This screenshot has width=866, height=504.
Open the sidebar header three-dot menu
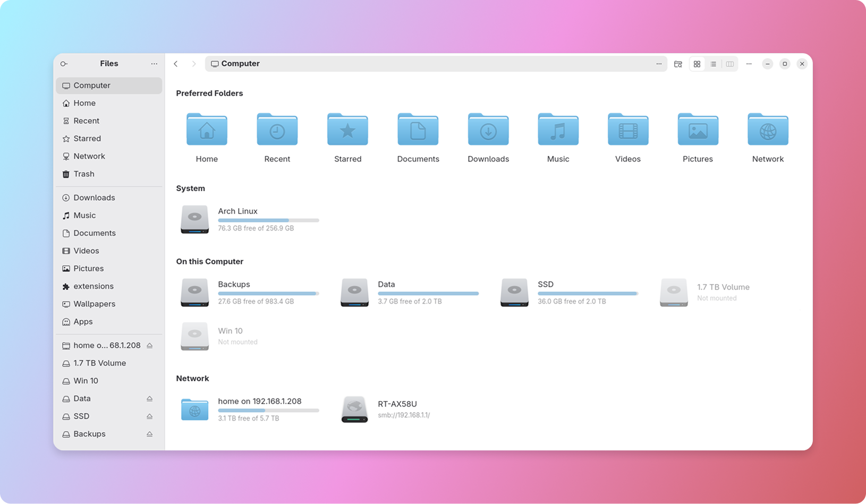[154, 64]
